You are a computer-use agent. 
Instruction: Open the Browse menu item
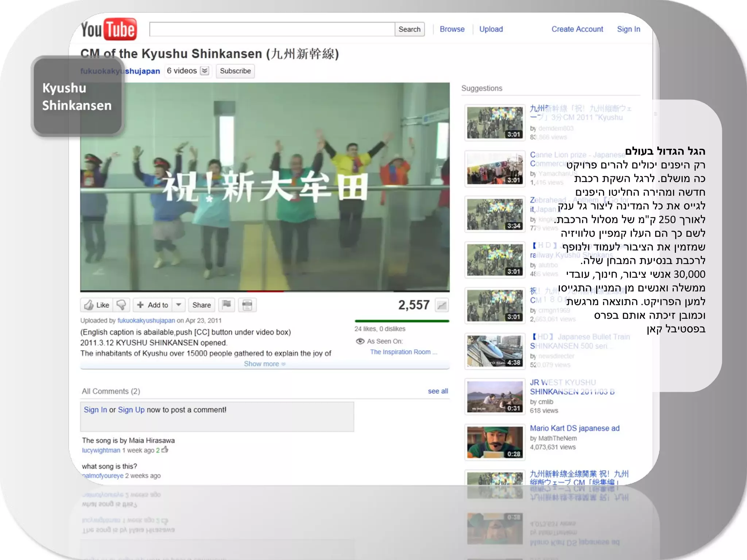click(452, 29)
